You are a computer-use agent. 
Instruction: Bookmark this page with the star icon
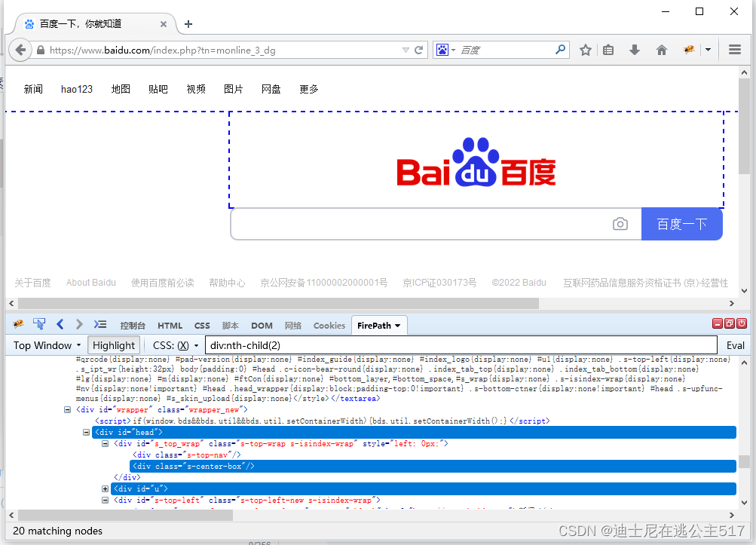tap(586, 50)
